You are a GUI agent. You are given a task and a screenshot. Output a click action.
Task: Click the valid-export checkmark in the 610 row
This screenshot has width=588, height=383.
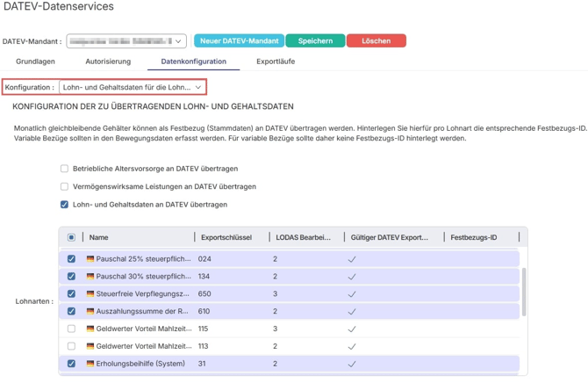[352, 312]
